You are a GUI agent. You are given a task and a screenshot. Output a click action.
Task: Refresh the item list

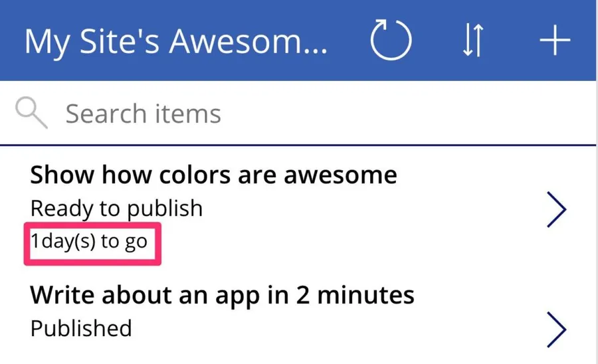pos(391,41)
